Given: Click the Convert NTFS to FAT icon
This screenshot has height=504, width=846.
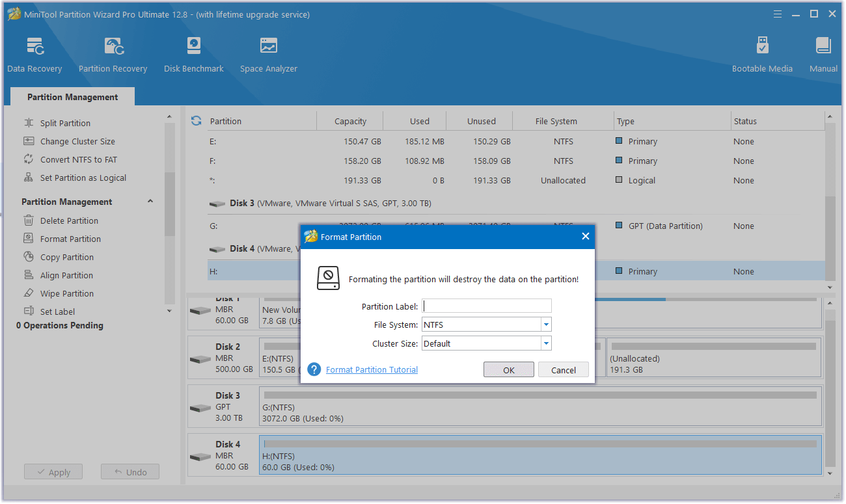Looking at the screenshot, I should pyautogui.click(x=29, y=159).
